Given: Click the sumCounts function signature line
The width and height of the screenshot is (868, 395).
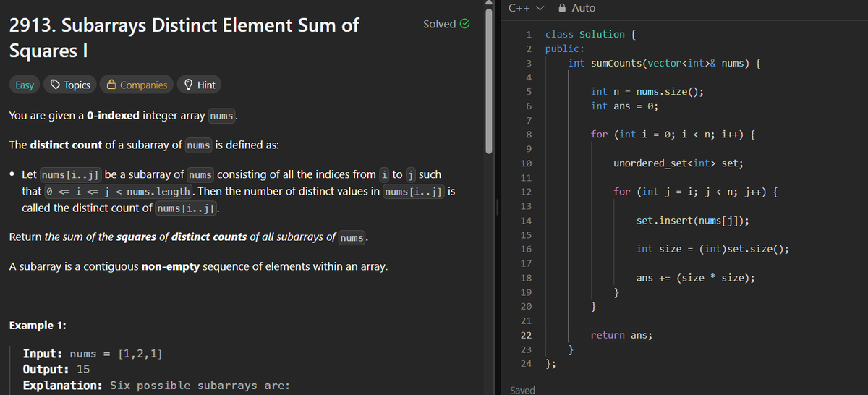Looking at the screenshot, I should pyautogui.click(x=664, y=63).
